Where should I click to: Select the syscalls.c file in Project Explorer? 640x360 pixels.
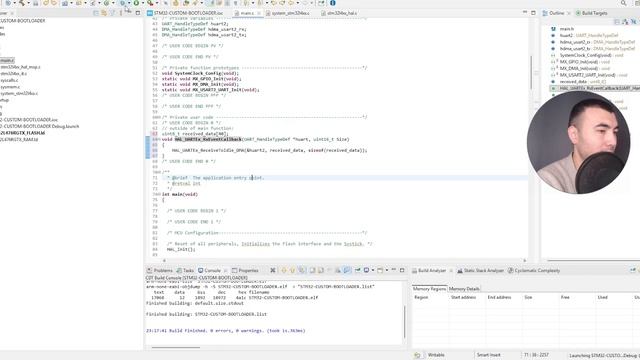(9, 80)
